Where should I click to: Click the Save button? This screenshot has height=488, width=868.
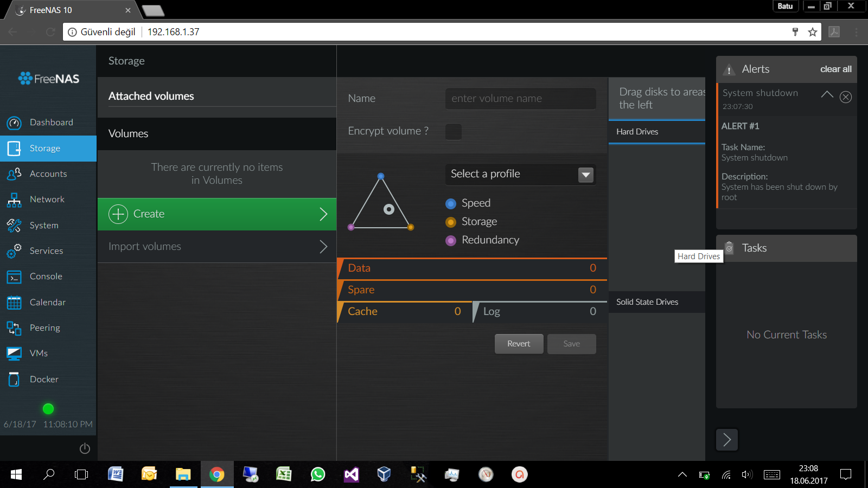tap(572, 344)
